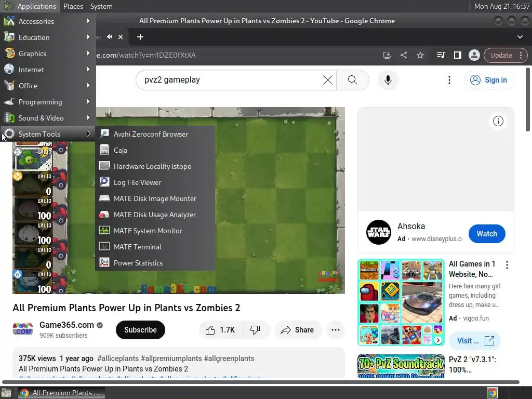Image resolution: width=532 pixels, height=399 pixels.
Task: Launch Caja file manager
Action: tap(155, 150)
